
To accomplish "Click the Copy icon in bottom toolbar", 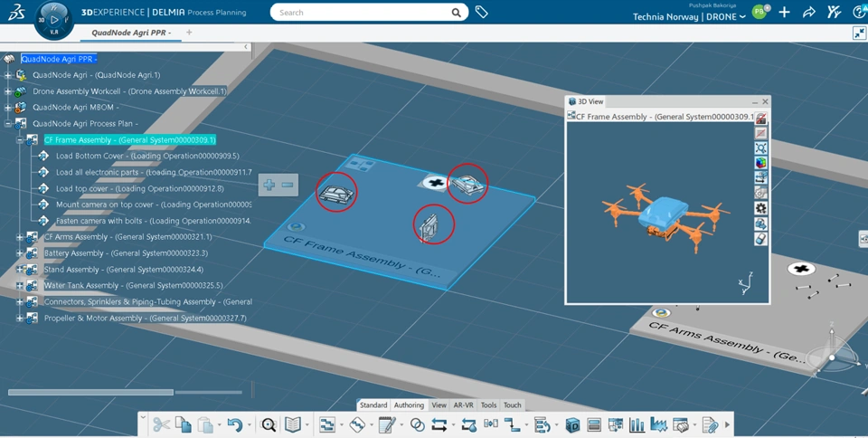I will 184,424.
